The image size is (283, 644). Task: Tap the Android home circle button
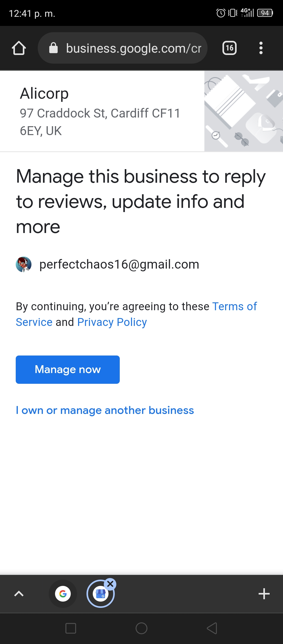pos(141,628)
